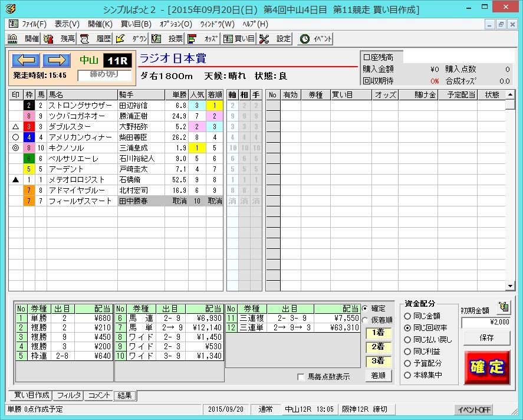Show odds with the オッズ toolbar icon
Viewport: 523px width, 420px height.
(x=200, y=39)
